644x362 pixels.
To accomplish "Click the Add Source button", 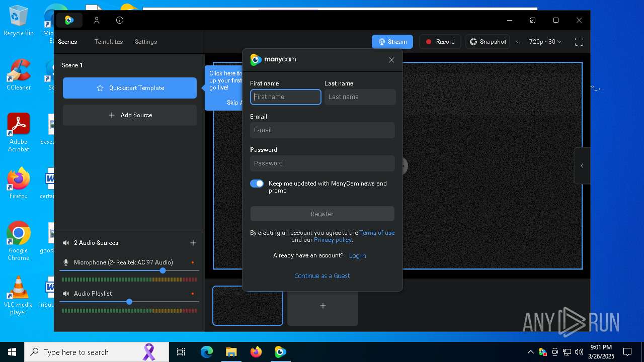I will pos(130,115).
